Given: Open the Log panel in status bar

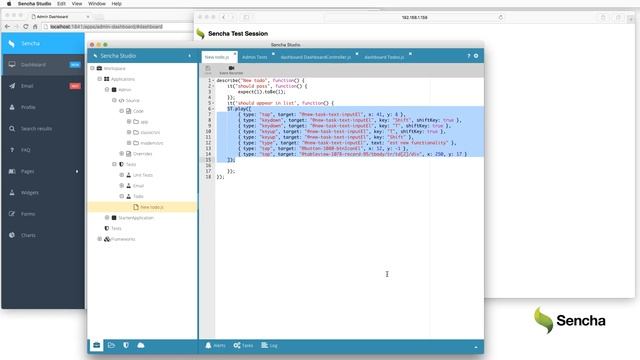Looking at the screenshot, I should [269, 345].
